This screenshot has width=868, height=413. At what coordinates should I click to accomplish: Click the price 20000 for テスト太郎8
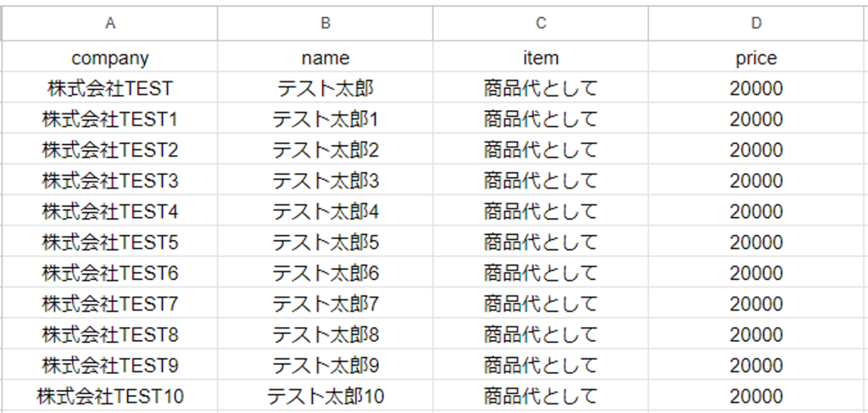tap(756, 335)
